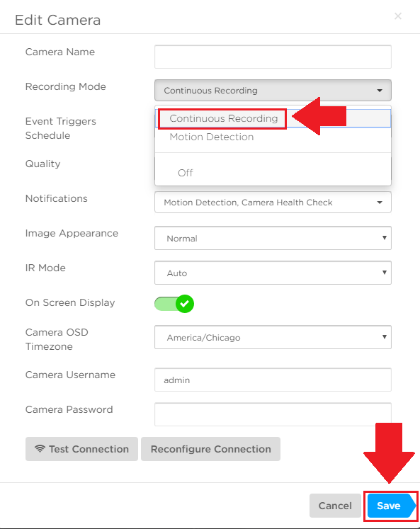Click the green checkmark on OSD switch

(185, 304)
